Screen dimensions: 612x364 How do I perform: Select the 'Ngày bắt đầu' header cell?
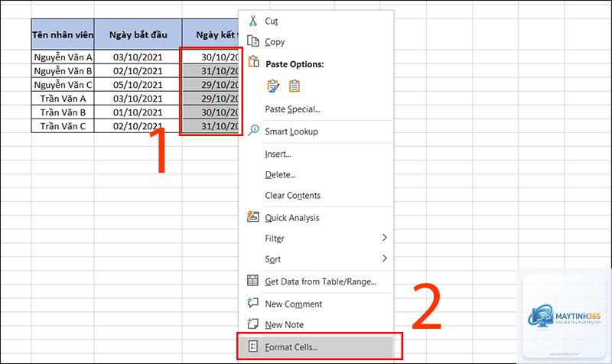(x=138, y=34)
